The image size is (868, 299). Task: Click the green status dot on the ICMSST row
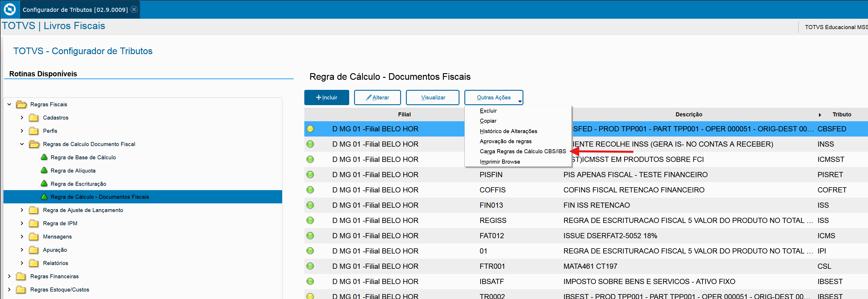(310, 160)
